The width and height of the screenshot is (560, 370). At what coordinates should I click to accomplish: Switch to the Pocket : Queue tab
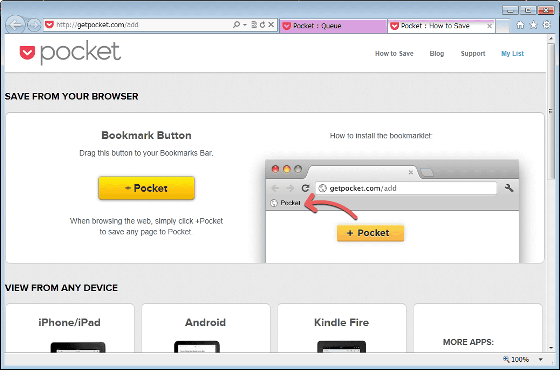[334, 26]
